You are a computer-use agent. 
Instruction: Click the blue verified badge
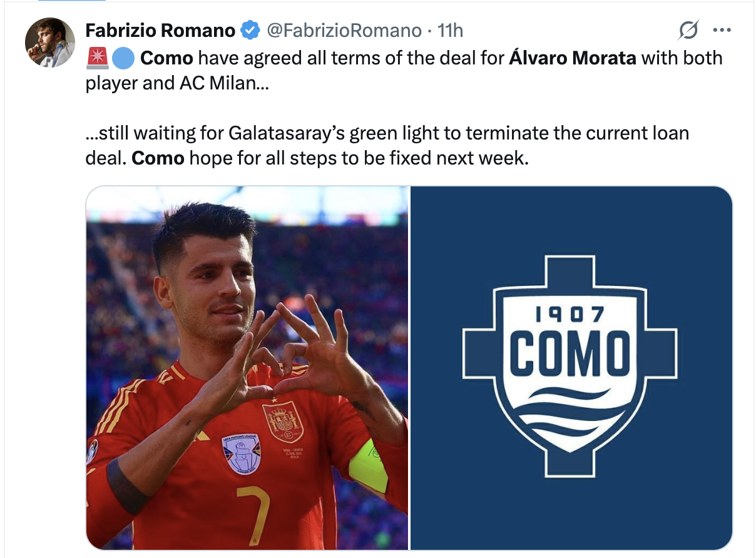pyautogui.click(x=250, y=29)
